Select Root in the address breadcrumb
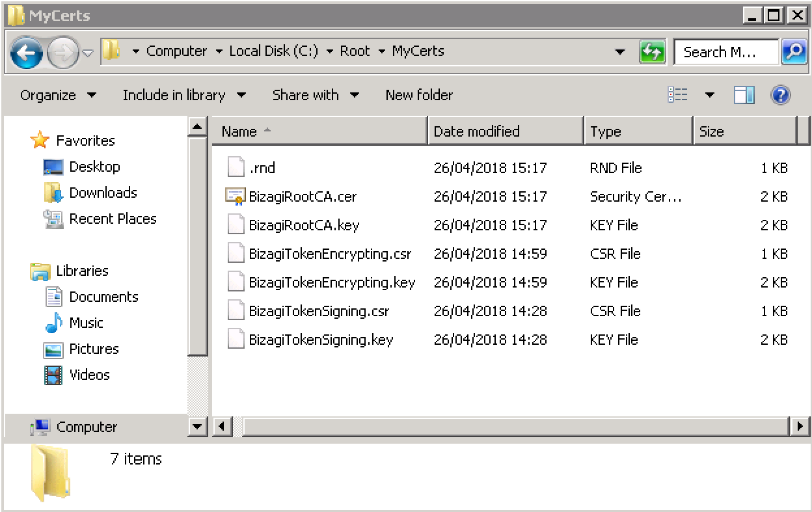Viewport: 812px width, 512px height. 355,51
